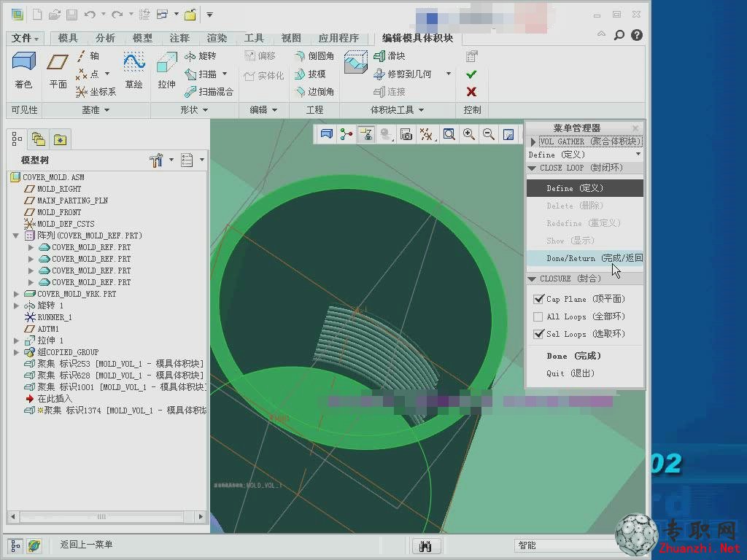The width and height of the screenshot is (747, 560).
Task: Apply the 倒圆角 round tool
Action: (x=314, y=56)
